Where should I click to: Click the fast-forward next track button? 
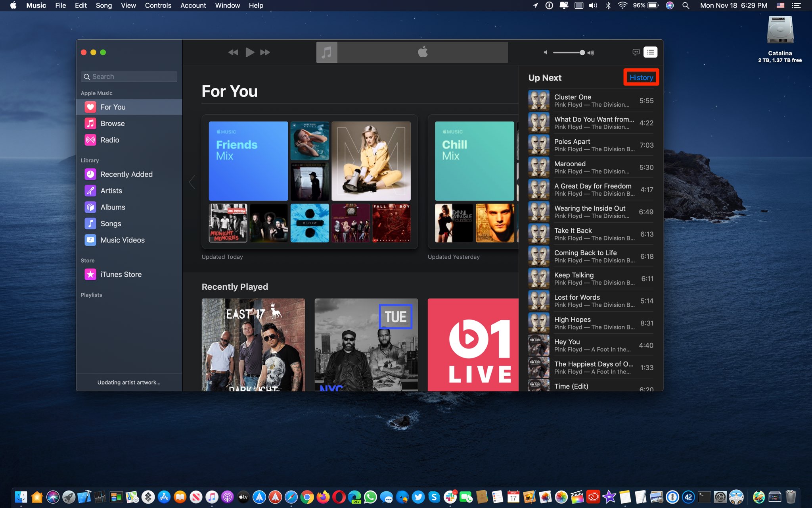pyautogui.click(x=265, y=52)
